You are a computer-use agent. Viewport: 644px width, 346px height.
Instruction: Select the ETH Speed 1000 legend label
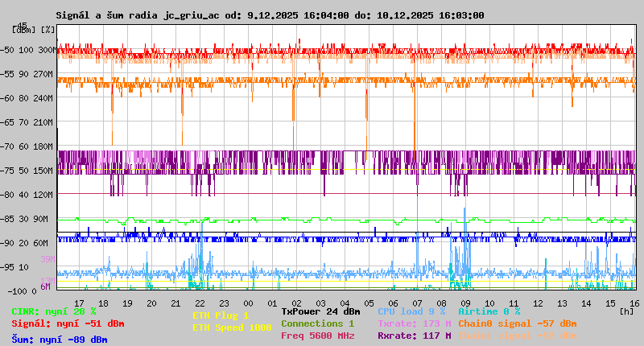[x=232, y=327]
